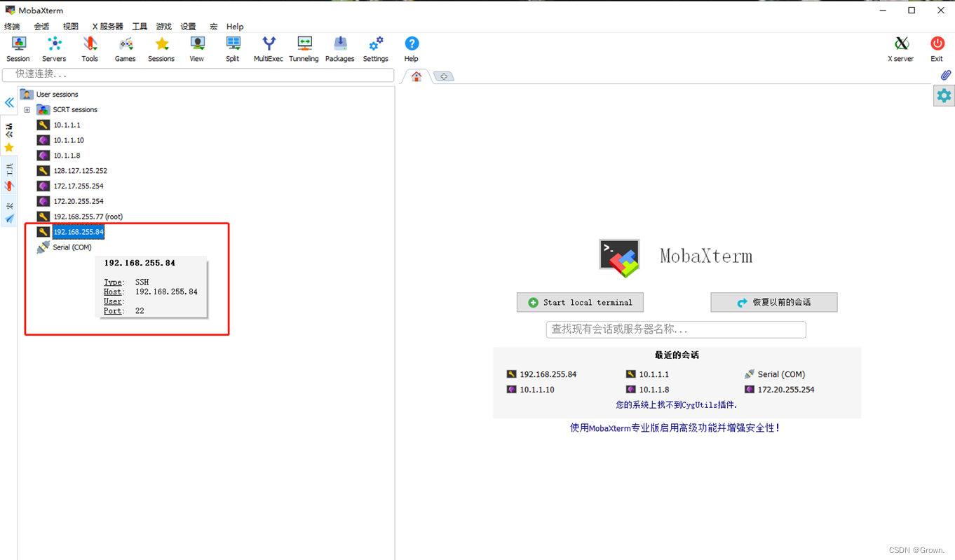Focus the 快速连接 quick connect field

pyautogui.click(x=198, y=74)
